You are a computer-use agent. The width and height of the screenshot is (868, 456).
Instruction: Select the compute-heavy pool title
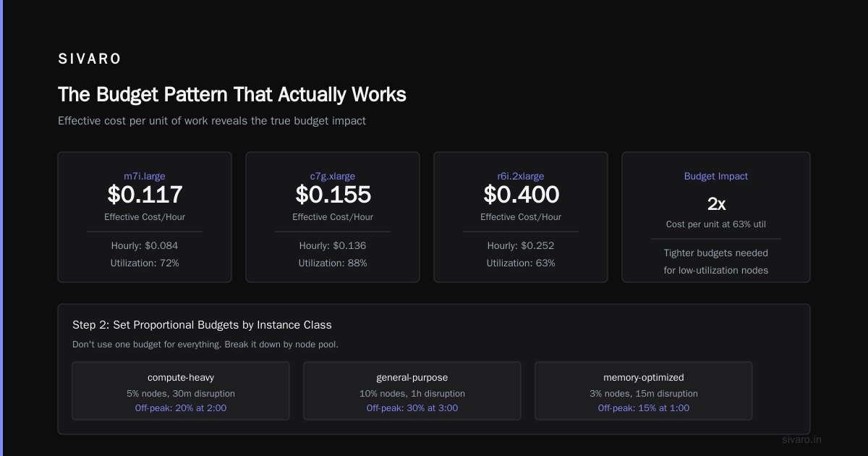181,378
